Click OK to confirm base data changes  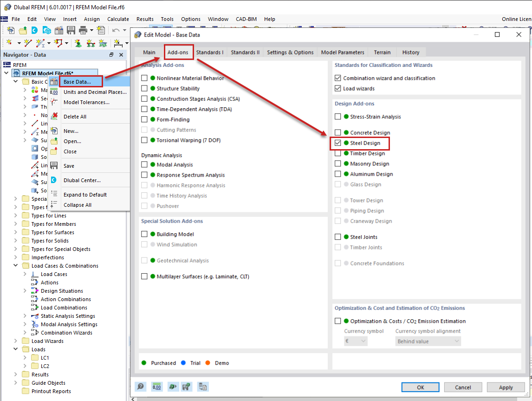[420, 387]
